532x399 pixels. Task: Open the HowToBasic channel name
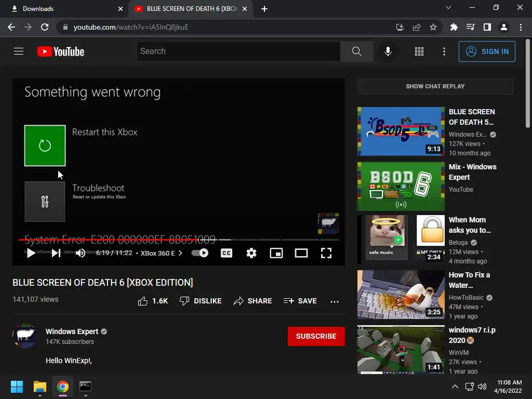click(x=466, y=298)
